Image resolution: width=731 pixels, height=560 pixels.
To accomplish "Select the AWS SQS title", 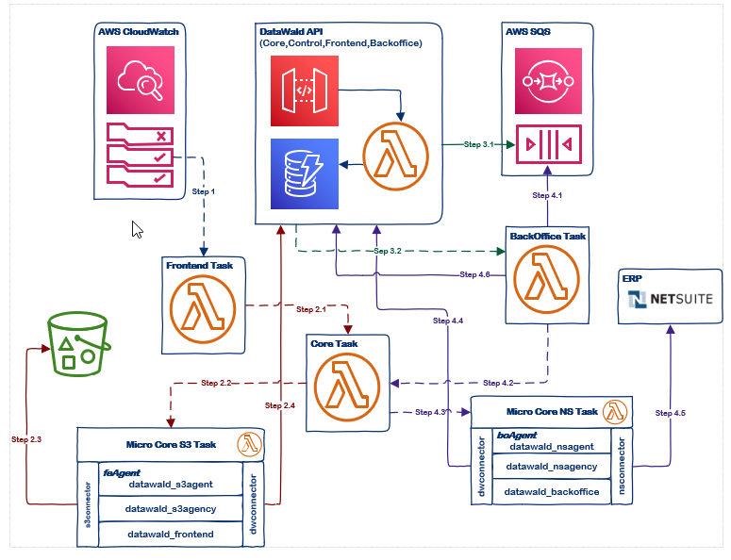I will [x=528, y=32].
